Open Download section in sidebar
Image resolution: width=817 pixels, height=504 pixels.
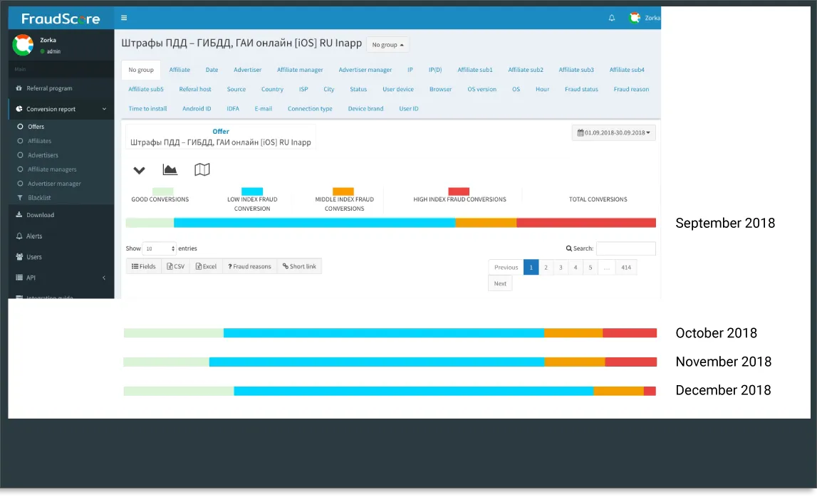pyautogui.click(x=40, y=215)
